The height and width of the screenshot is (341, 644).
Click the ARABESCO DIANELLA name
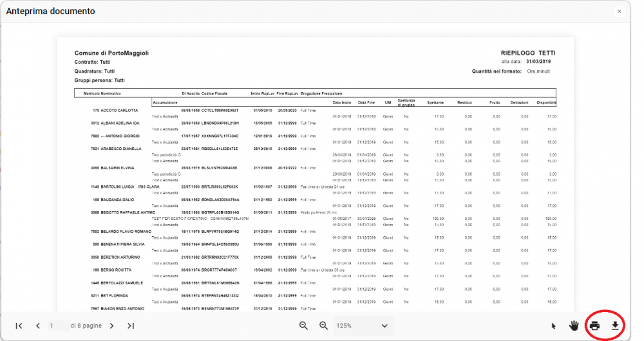(121, 149)
